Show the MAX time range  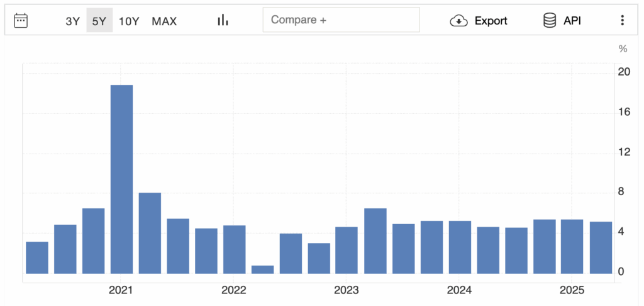pyautogui.click(x=164, y=21)
